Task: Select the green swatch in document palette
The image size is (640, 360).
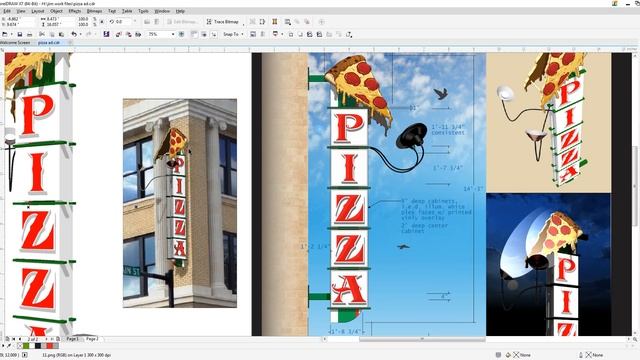Action: [x=27, y=346]
